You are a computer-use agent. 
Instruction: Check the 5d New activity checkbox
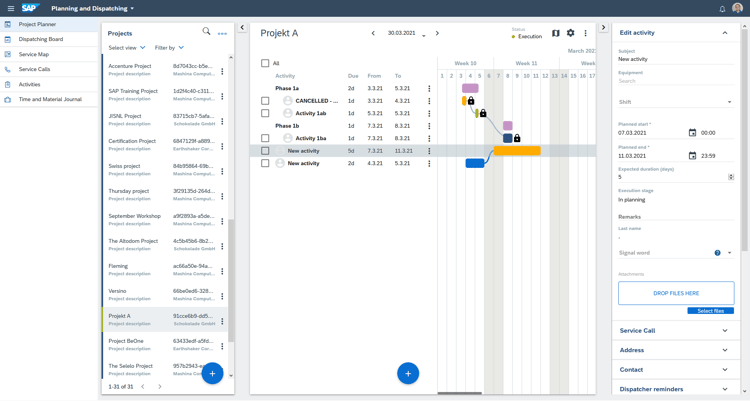pos(265,151)
